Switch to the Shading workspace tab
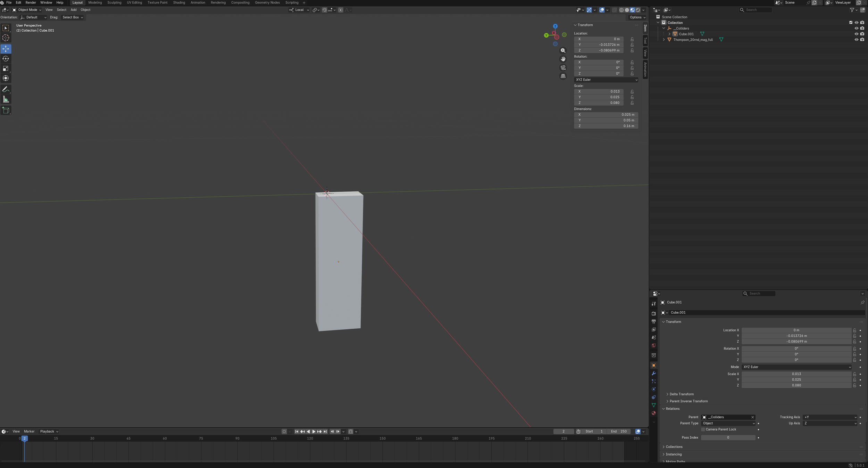The width and height of the screenshot is (868, 468). (x=179, y=2)
